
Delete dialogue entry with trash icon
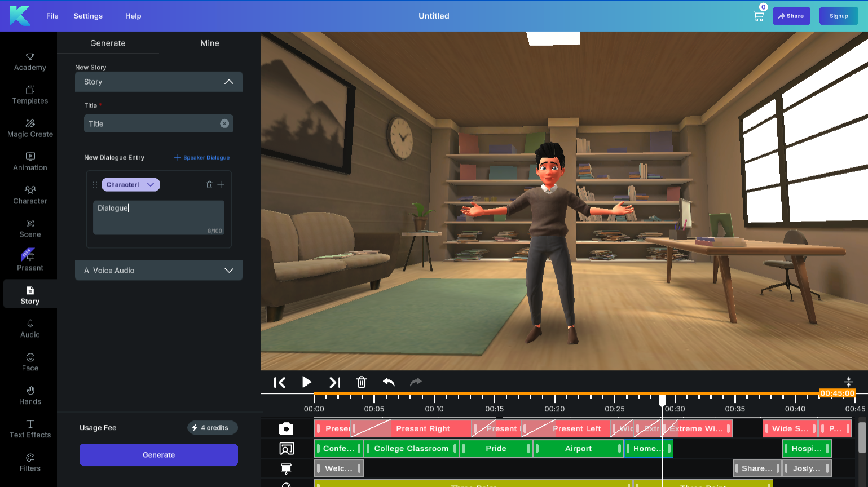tap(209, 185)
